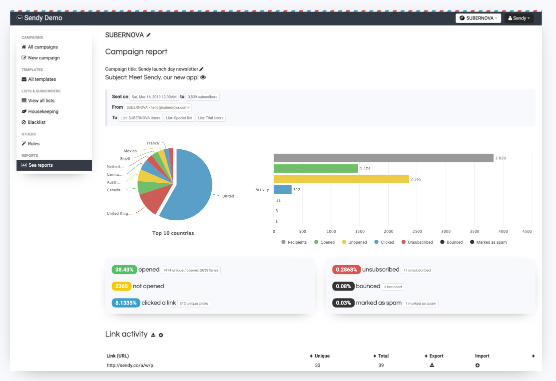
Task: Click the home icon beside All campaigns
Action: tap(24, 47)
